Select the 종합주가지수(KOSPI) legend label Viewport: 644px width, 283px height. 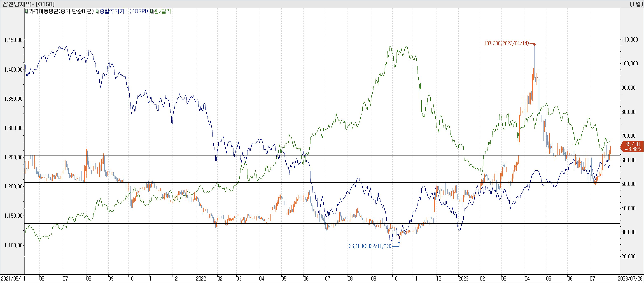(x=124, y=11)
